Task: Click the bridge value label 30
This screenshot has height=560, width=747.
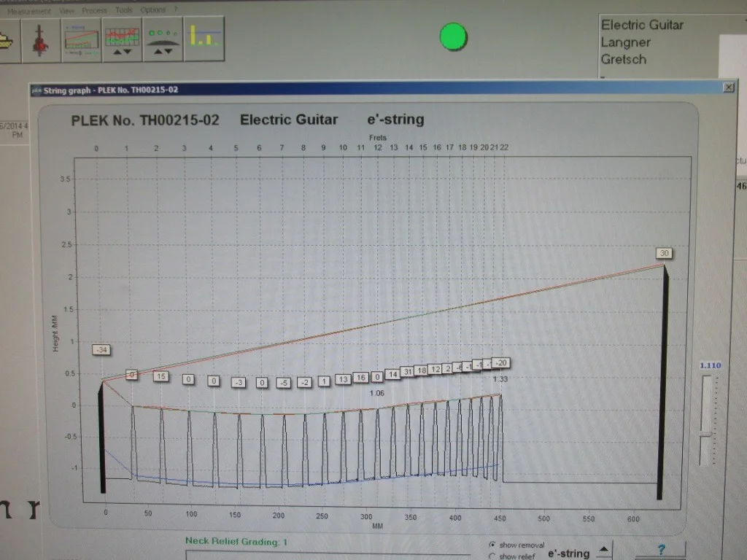Action: (664, 254)
